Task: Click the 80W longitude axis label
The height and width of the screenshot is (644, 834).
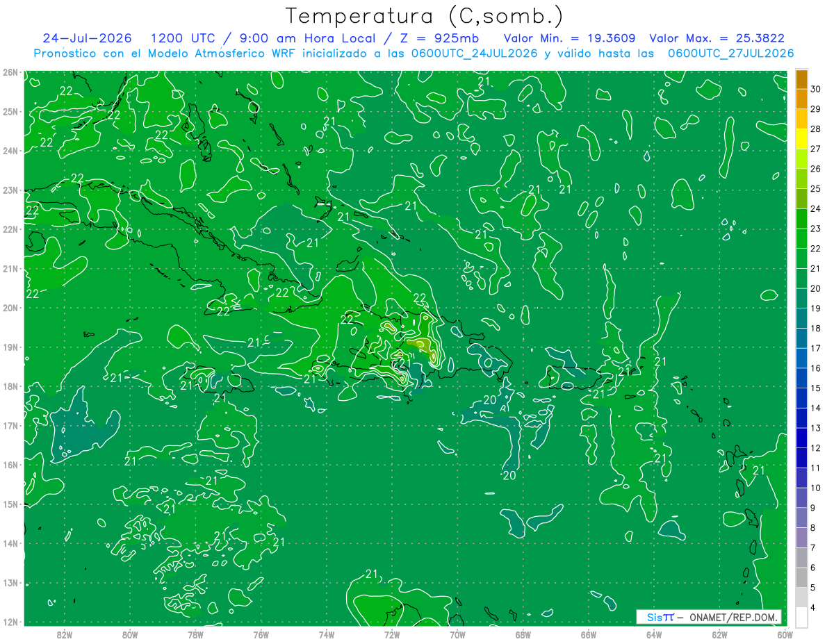Action: (x=130, y=634)
